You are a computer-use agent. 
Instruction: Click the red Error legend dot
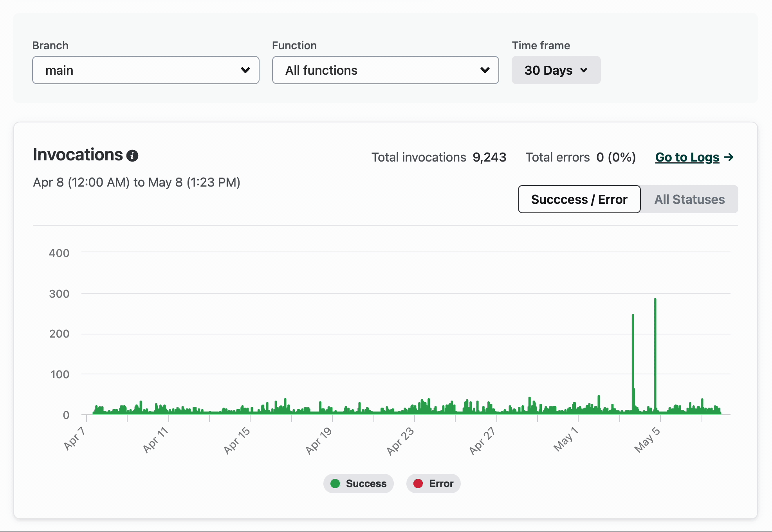point(418,483)
